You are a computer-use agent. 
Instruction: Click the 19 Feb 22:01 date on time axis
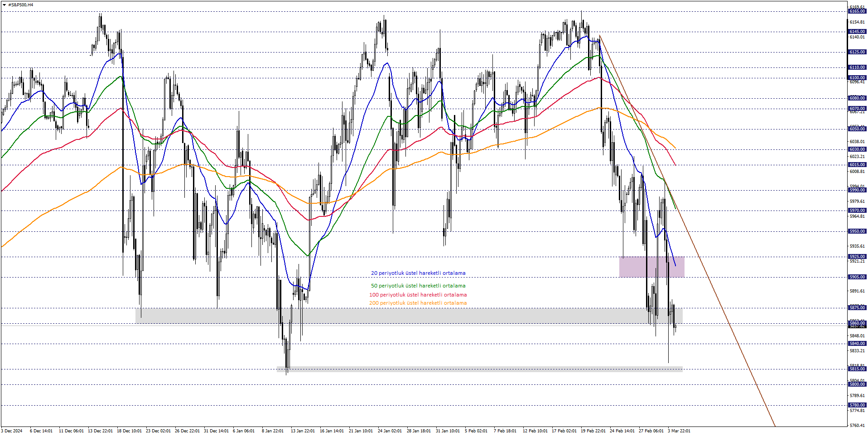(593, 431)
